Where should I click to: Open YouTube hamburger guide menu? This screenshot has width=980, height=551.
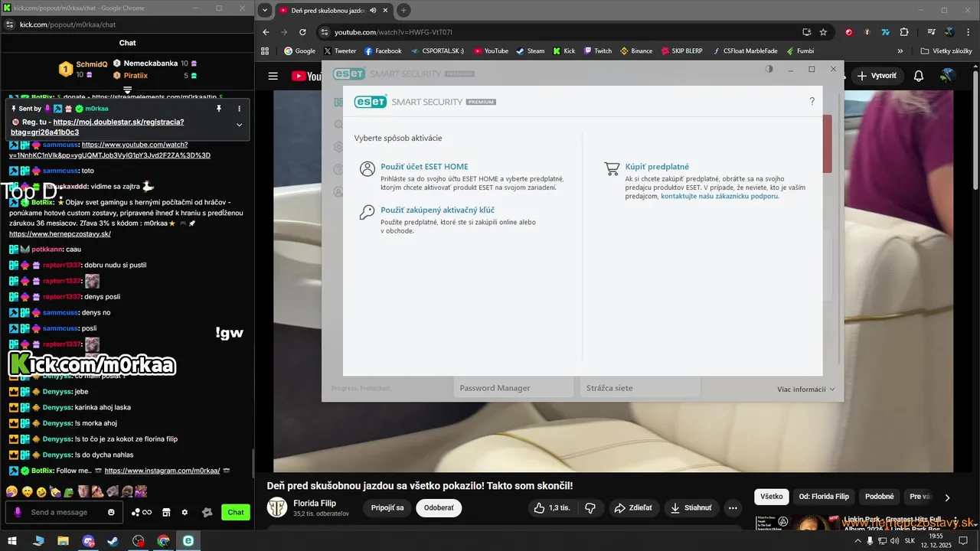point(273,76)
